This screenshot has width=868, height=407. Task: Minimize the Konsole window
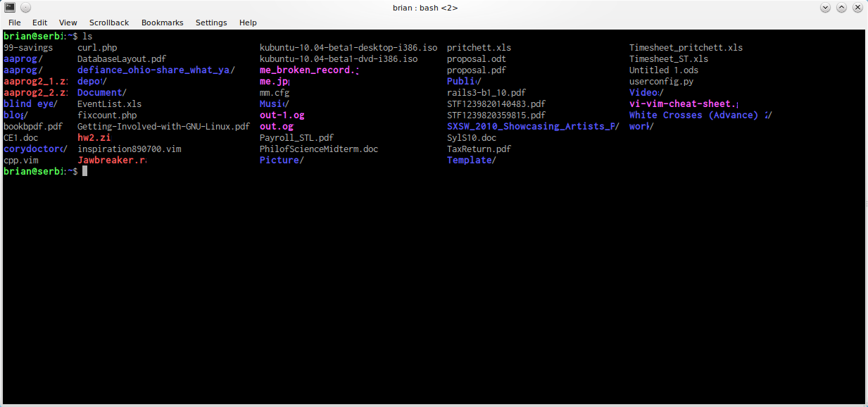[x=825, y=8]
